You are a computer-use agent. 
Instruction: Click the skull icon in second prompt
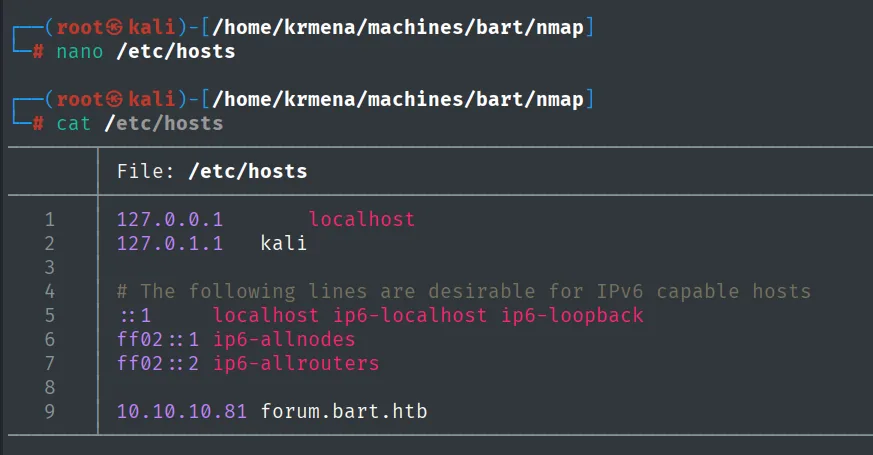click(x=114, y=99)
